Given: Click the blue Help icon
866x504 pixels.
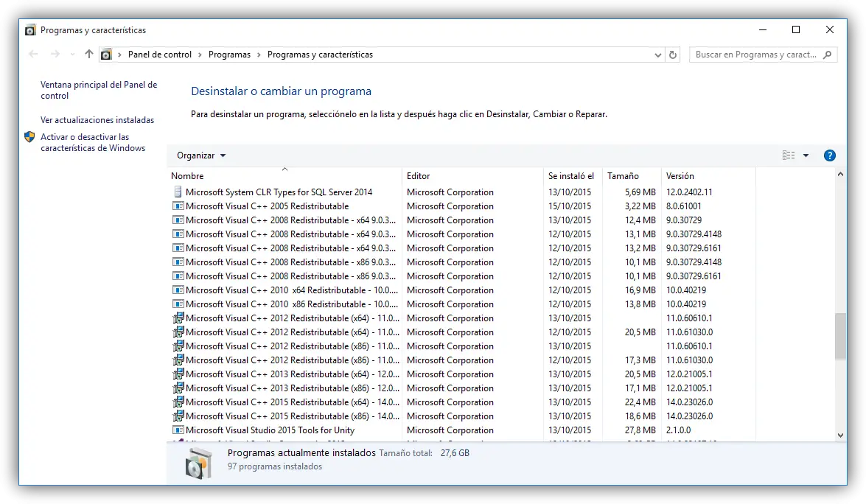Looking at the screenshot, I should 830,155.
